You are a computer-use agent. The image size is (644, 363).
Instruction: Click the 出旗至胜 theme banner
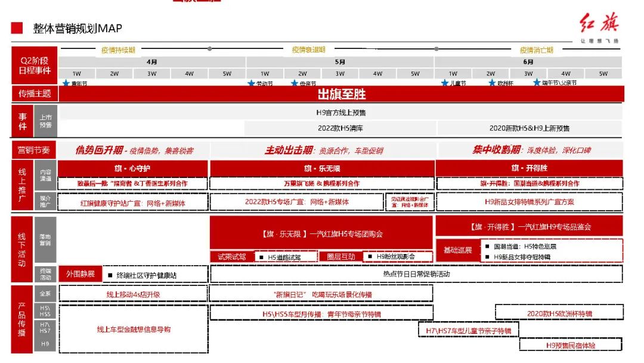click(x=341, y=94)
